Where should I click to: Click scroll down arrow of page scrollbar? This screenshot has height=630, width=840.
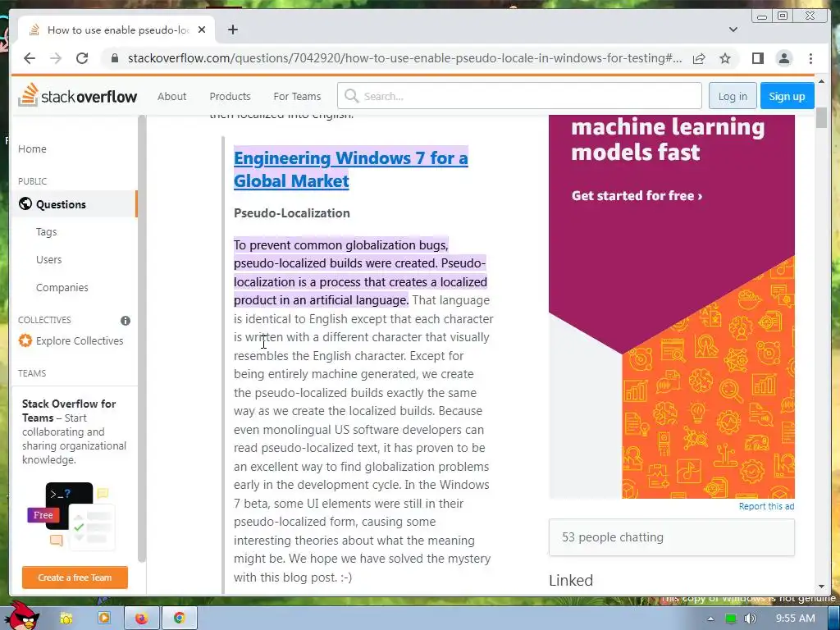pos(821,587)
